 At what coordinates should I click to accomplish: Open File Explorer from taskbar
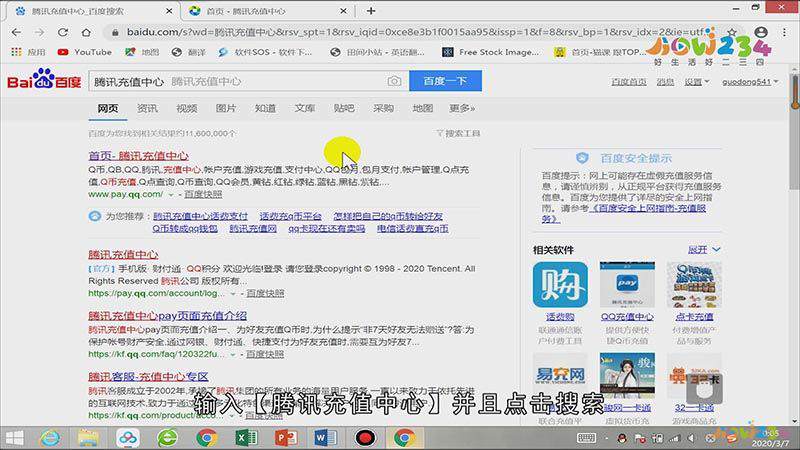pyautogui.click(x=88, y=438)
